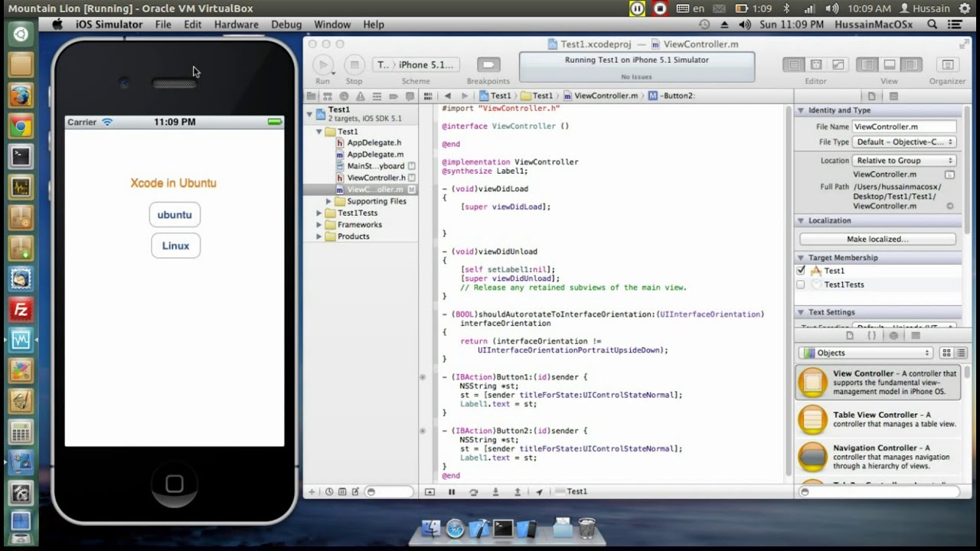The width and height of the screenshot is (980, 551).
Task: Toggle the Breakpoints button in toolbar
Action: point(488,65)
